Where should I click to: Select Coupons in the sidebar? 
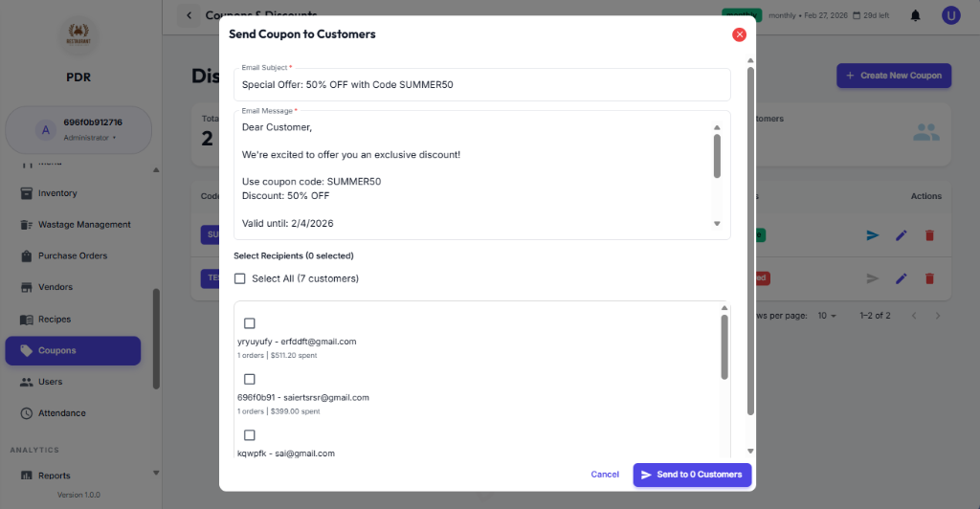click(73, 350)
